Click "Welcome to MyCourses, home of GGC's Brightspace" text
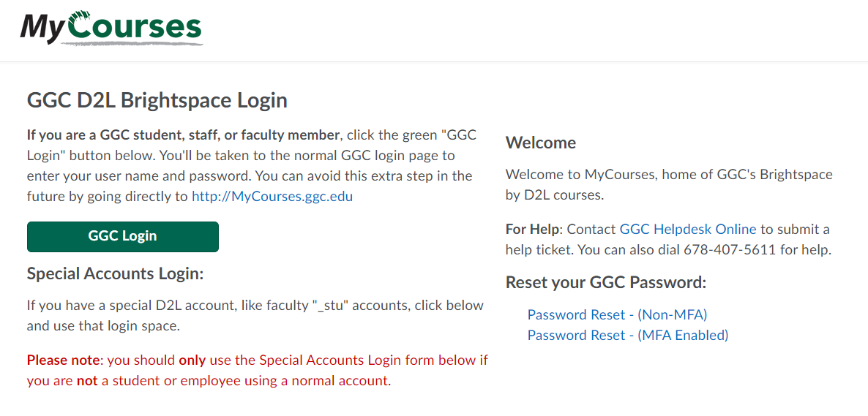The width and height of the screenshot is (868, 416). click(x=669, y=175)
